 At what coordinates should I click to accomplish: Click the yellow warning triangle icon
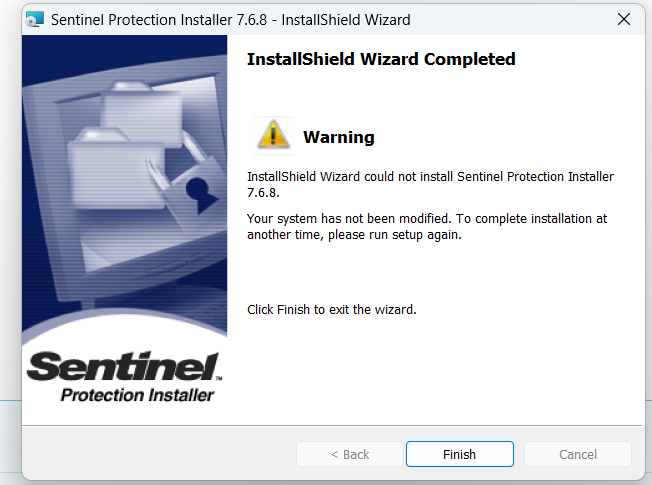pyautogui.click(x=272, y=136)
